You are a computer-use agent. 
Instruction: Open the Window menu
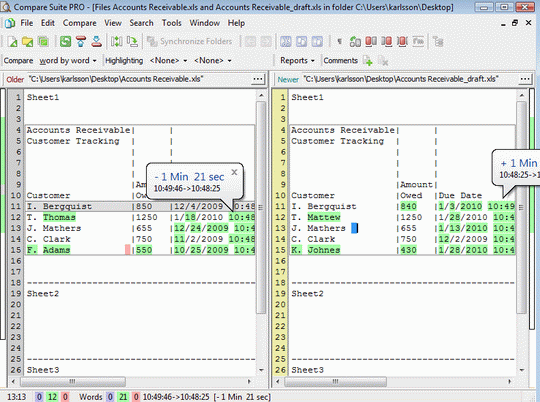(205, 23)
